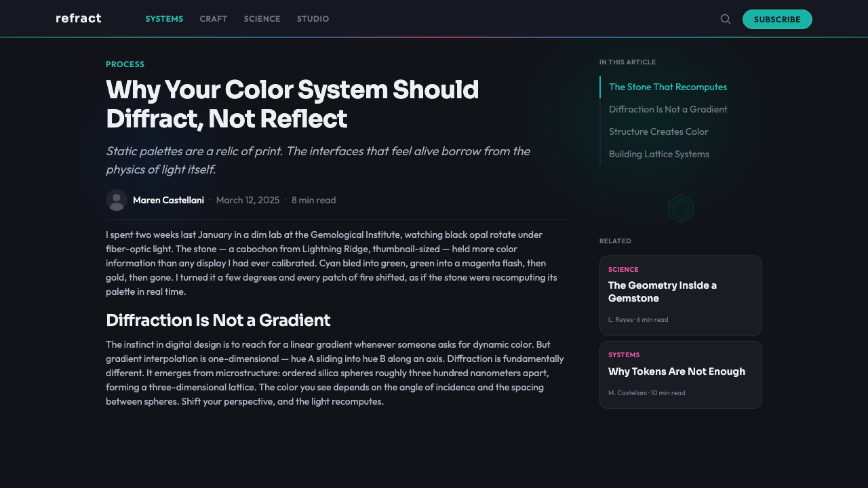The width and height of the screenshot is (868, 488).
Task: Click the article's main headline
Action: click(292, 104)
